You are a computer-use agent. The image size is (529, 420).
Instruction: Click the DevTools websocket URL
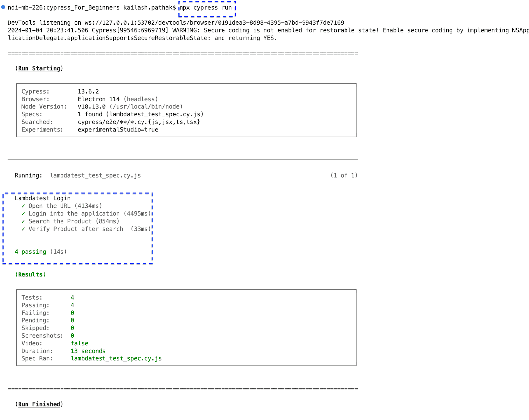[x=214, y=23]
